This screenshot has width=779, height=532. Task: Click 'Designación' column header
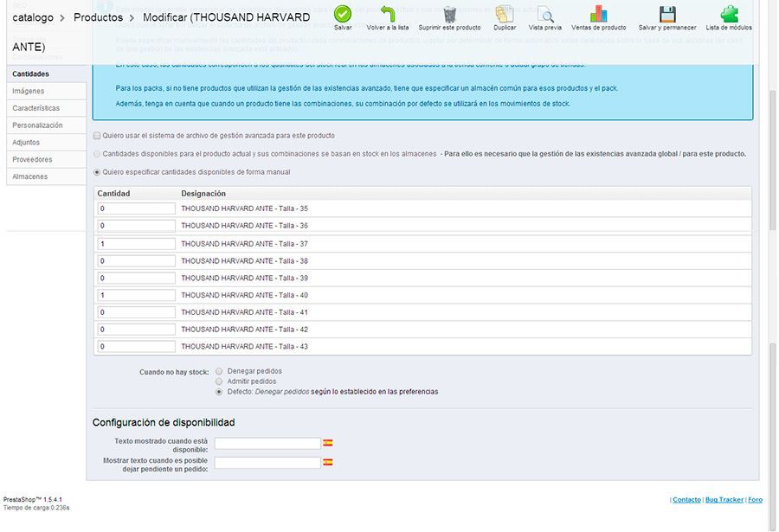pyautogui.click(x=203, y=194)
